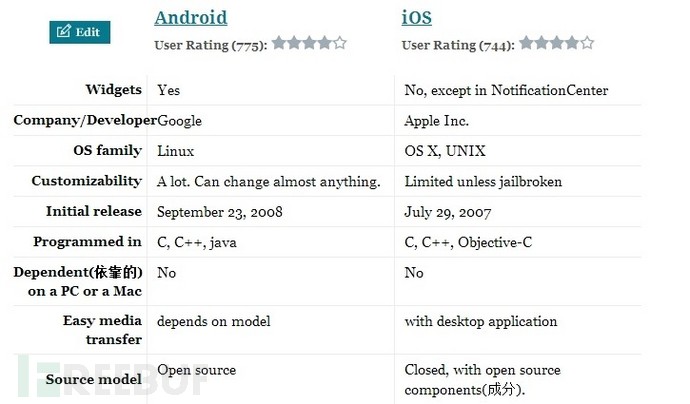Viewport: 690px width, 404px height.
Task: Rate Android with the third star
Action: (x=309, y=43)
